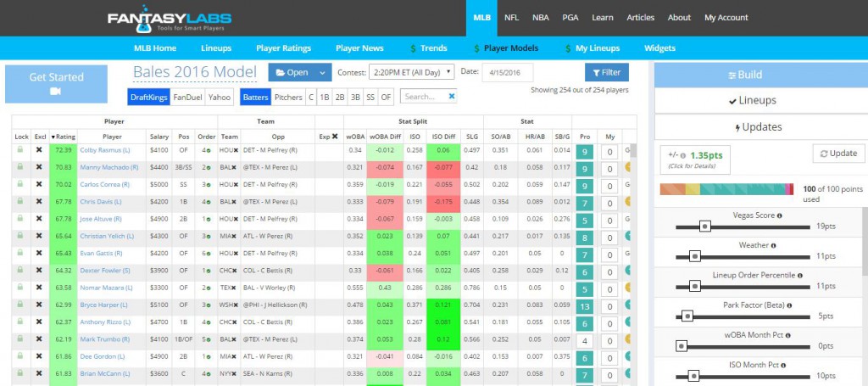Viewport: 868px width, 386px height.
Task: Click the lock icon for Colby Rasmus
Action: pos(20,150)
